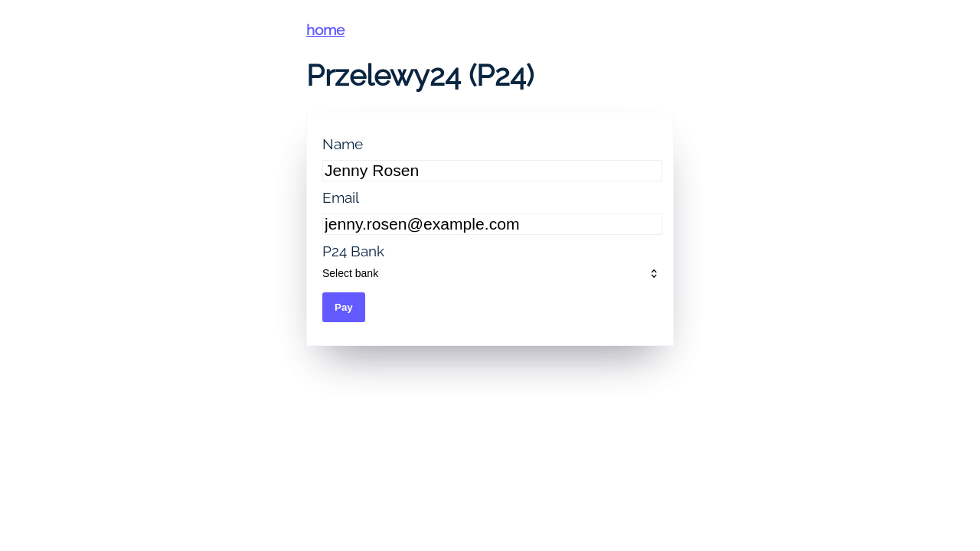Select the text box under Name
The image size is (980, 551).
492,171
